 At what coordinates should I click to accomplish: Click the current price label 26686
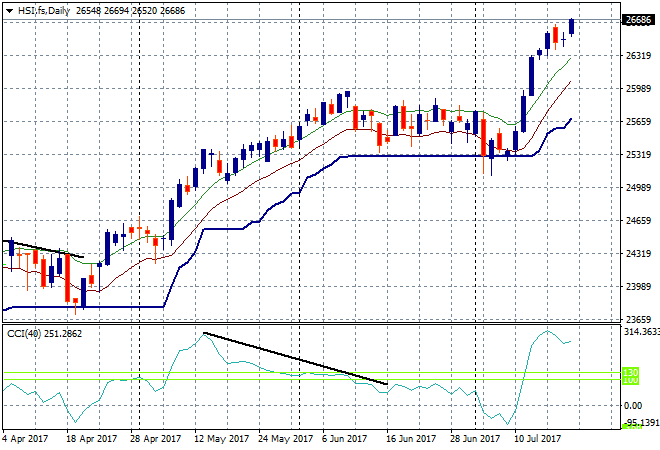(x=638, y=20)
